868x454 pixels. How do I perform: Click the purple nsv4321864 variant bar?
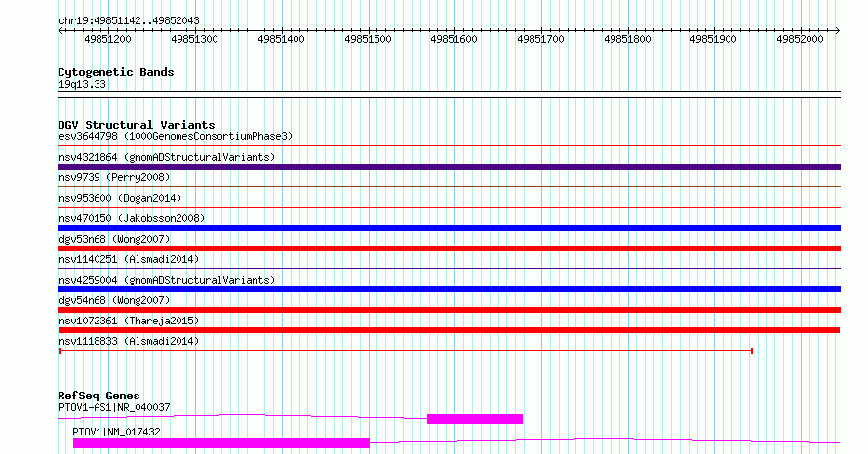tap(449, 167)
